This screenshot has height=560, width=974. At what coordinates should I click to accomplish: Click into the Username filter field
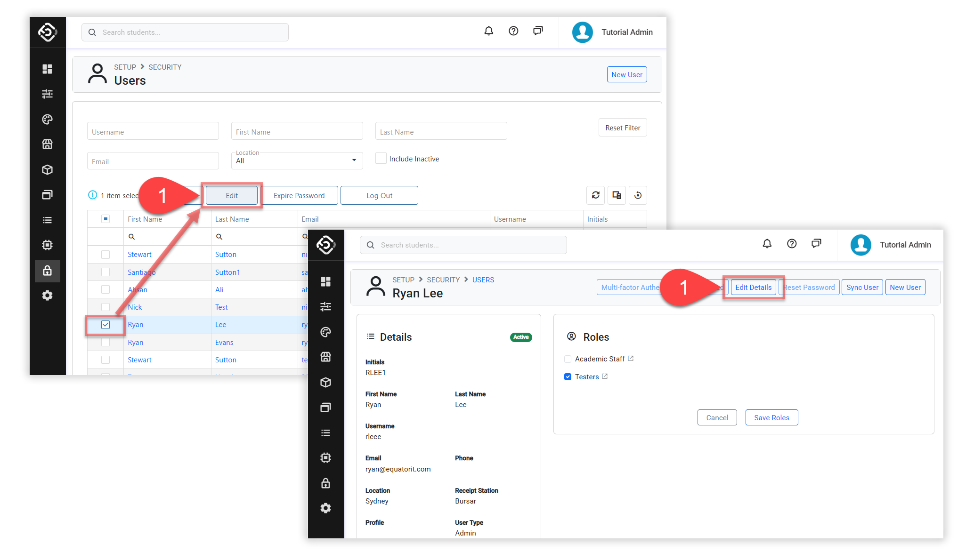pyautogui.click(x=153, y=132)
